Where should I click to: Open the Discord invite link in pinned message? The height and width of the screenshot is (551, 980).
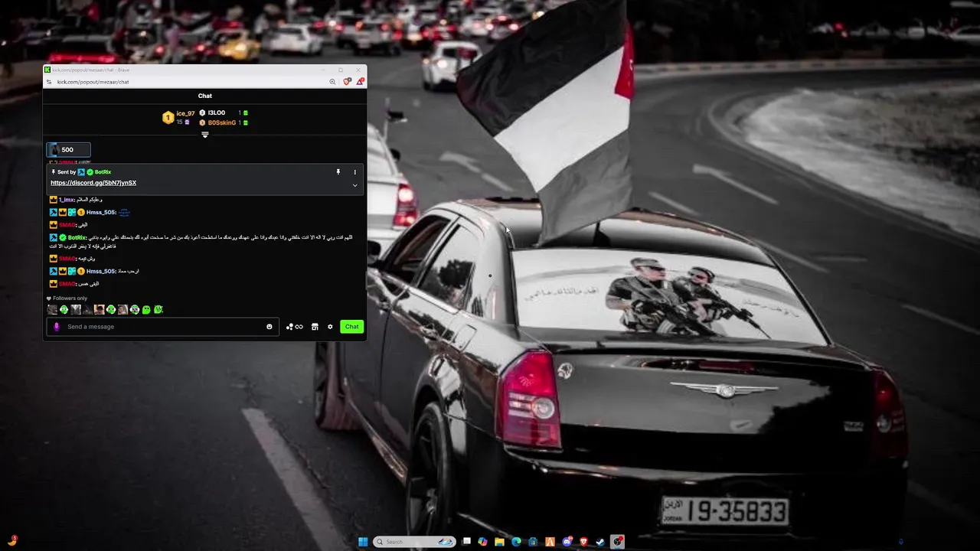(93, 183)
